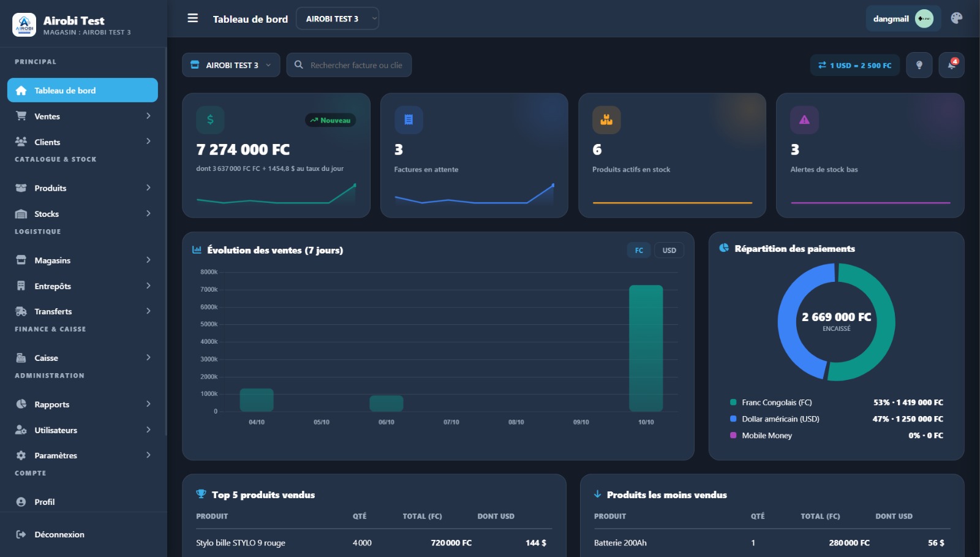Open the AIROBI TEST 3 store selector
980x557 pixels.
click(231, 65)
